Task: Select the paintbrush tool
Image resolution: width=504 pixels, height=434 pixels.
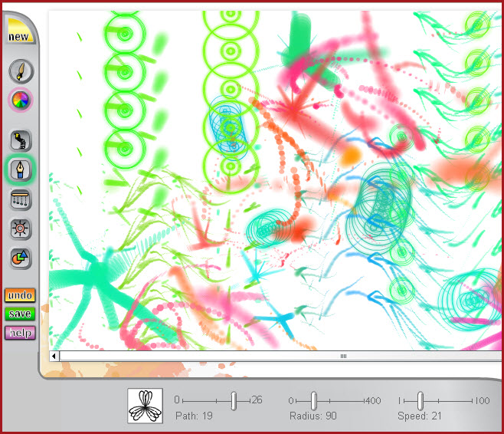Action: [21, 71]
